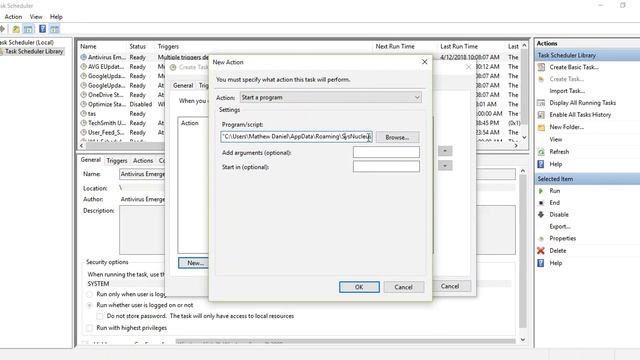Click the clock icon beside User_Feed_S... task

pos(83,132)
